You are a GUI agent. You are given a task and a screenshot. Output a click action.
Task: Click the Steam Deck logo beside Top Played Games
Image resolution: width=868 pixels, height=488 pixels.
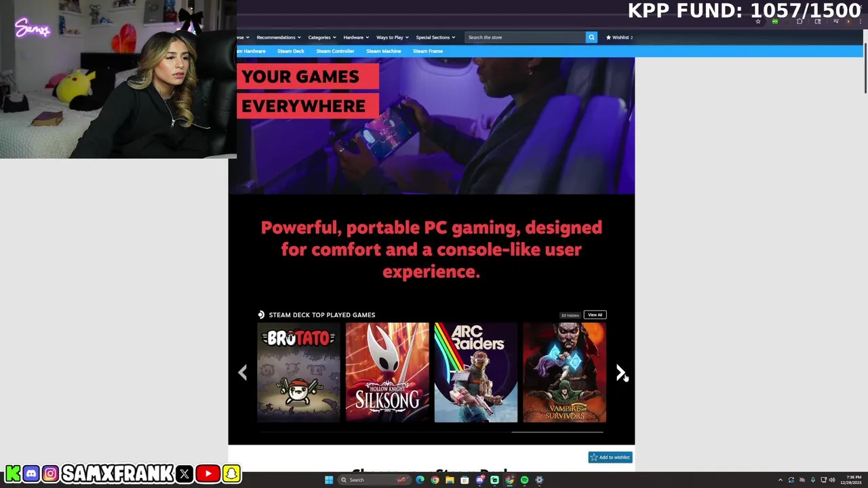pyautogui.click(x=261, y=314)
